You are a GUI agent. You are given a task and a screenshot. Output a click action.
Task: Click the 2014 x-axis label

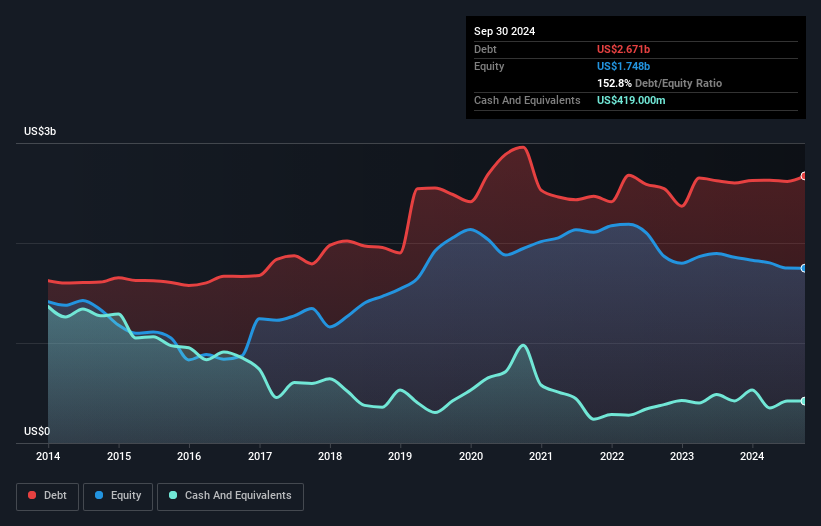pyautogui.click(x=48, y=456)
